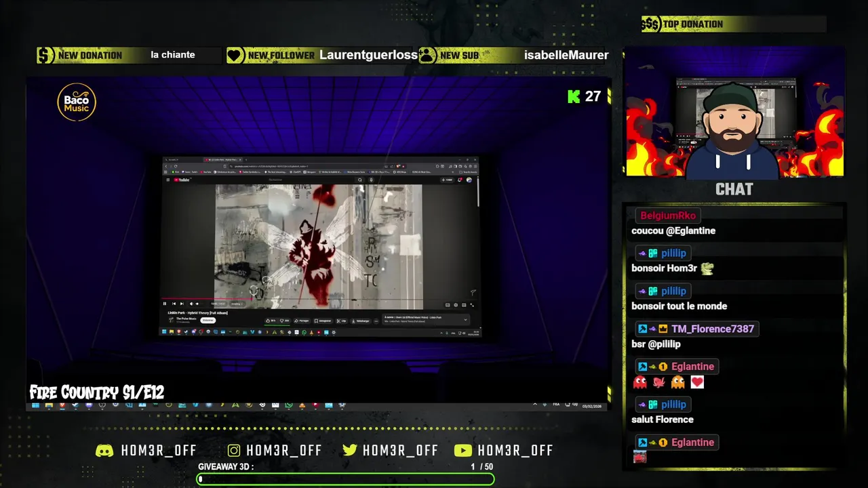Open YouTube player settings gear
This screenshot has width=868, height=488.
tap(456, 305)
